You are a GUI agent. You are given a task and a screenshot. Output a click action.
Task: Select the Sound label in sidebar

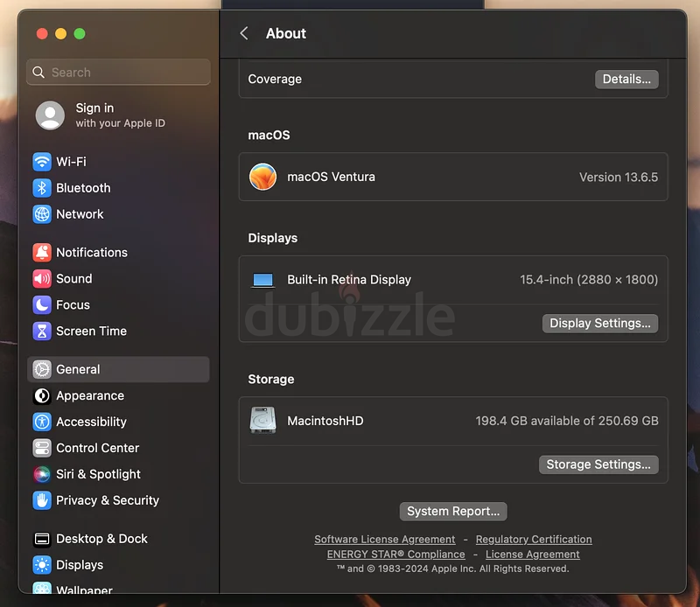[x=74, y=279]
